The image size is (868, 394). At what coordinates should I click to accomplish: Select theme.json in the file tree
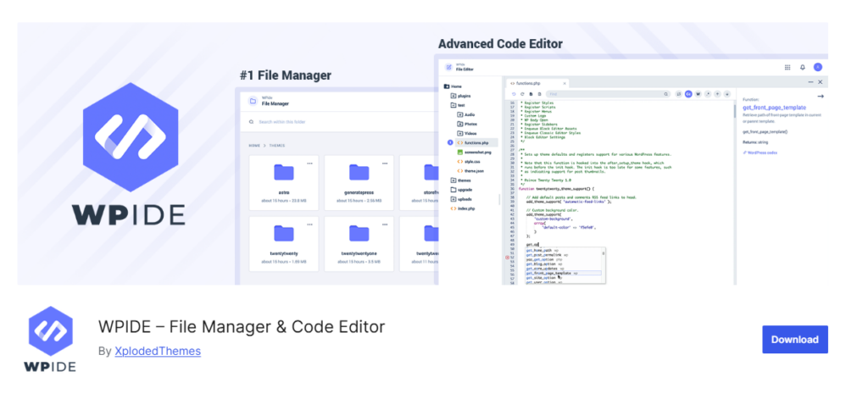tap(470, 171)
